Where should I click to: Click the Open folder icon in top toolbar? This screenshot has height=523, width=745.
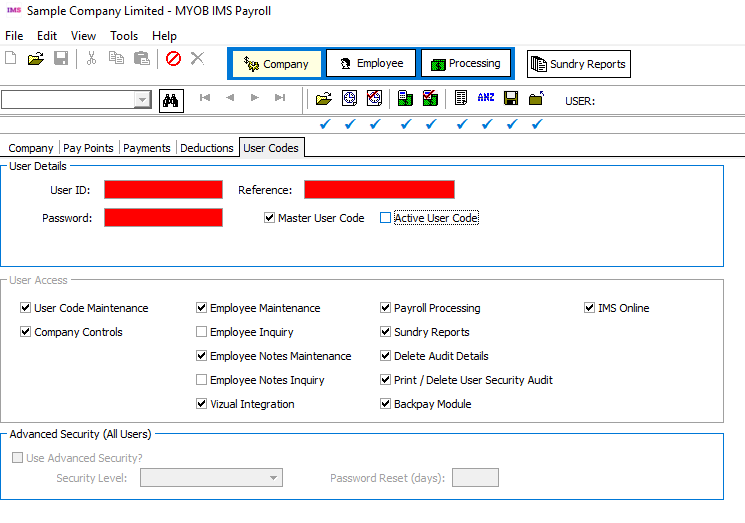[36, 58]
